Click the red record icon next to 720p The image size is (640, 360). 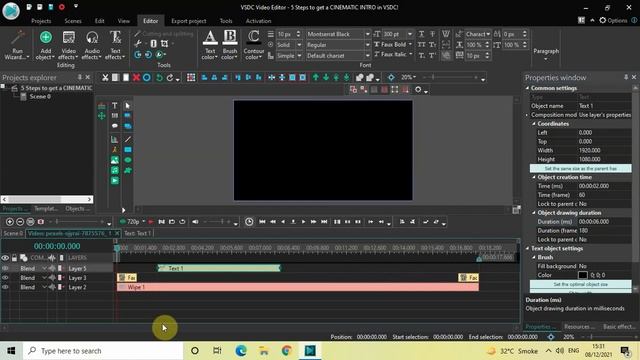[151, 222]
